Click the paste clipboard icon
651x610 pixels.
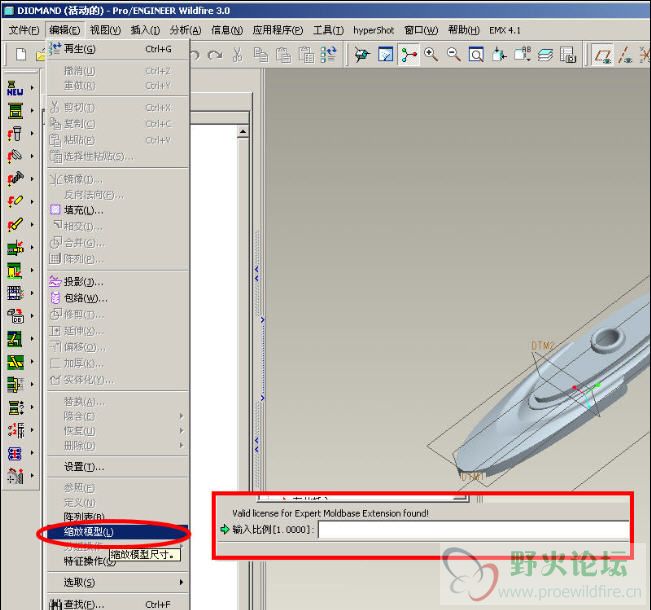(x=284, y=55)
